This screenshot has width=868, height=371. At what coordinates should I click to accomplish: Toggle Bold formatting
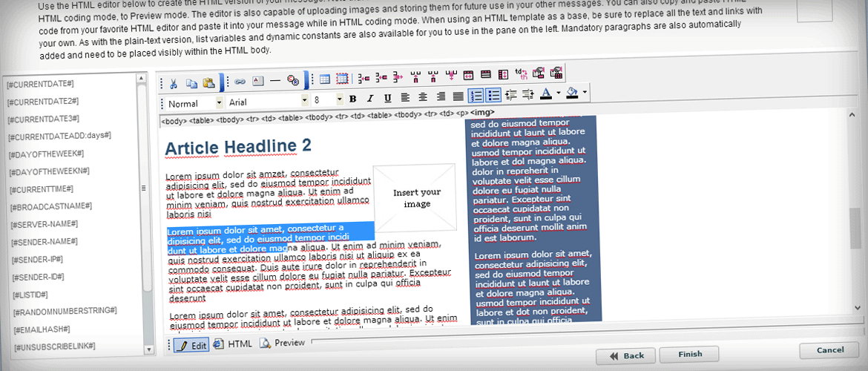352,98
